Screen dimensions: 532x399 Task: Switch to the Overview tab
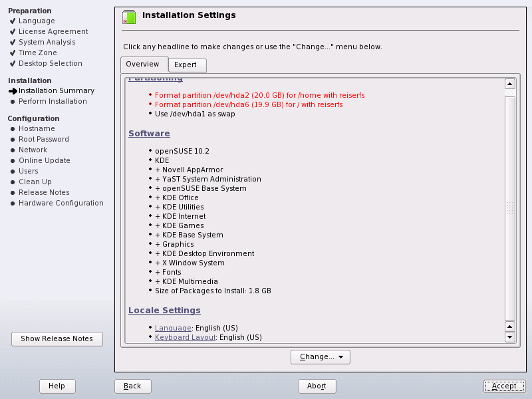tap(144, 65)
